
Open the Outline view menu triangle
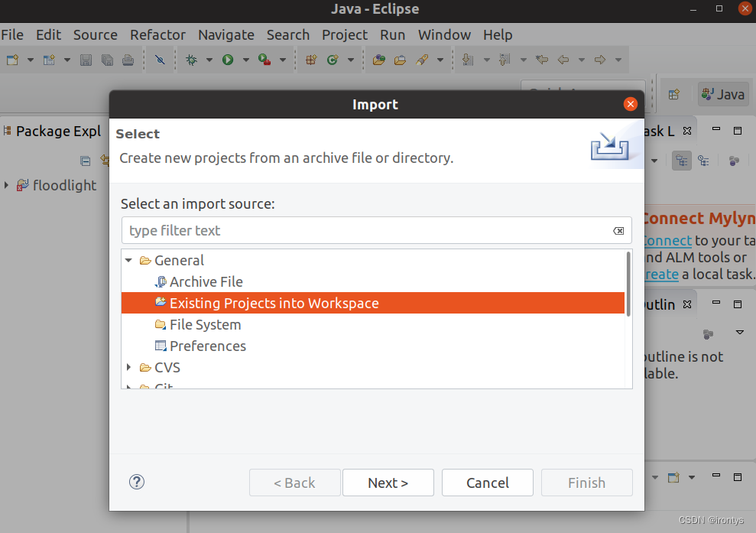coord(740,333)
